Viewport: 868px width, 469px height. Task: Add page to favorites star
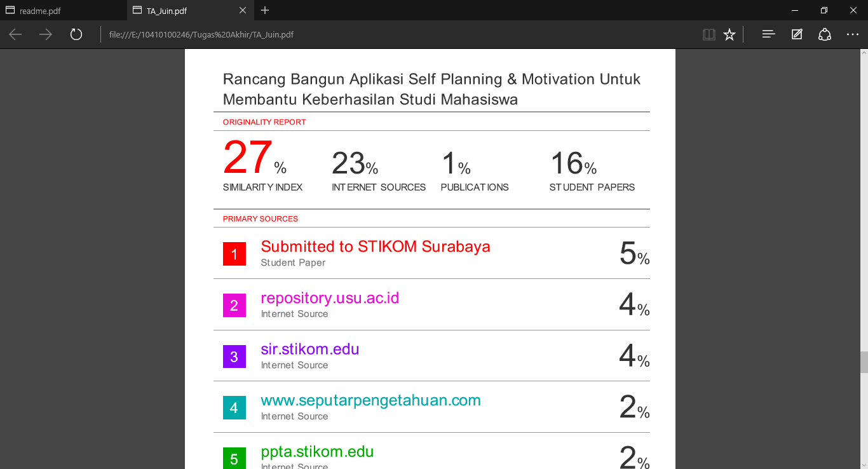[x=729, y=34]
